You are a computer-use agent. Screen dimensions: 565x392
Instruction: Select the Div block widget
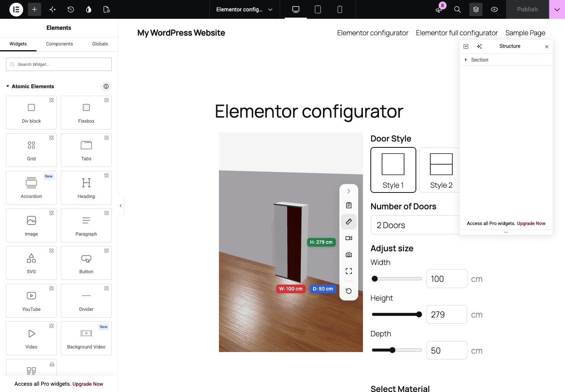coord(31,113)
